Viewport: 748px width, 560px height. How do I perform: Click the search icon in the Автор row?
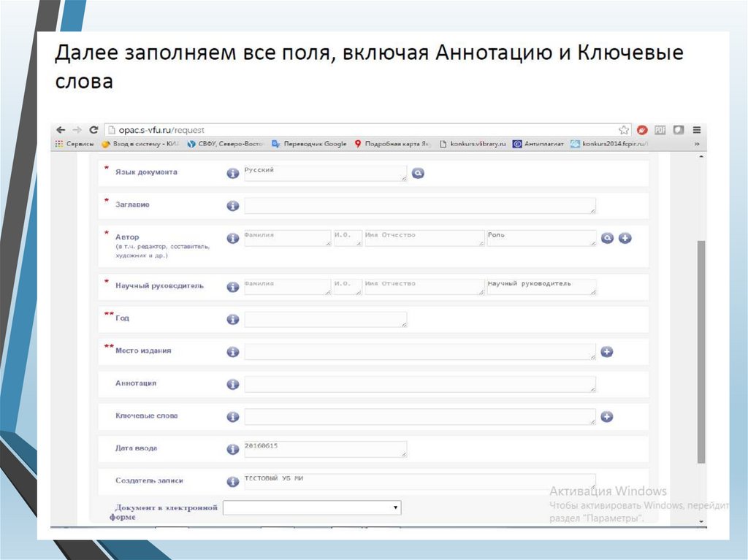pos(607,238)
